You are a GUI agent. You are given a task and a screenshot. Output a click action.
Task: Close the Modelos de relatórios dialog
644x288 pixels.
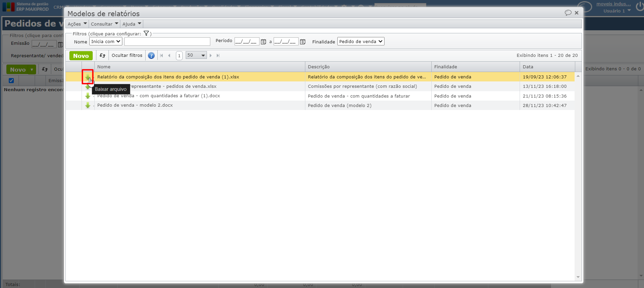pyautogui.click(x=577, y=13)
